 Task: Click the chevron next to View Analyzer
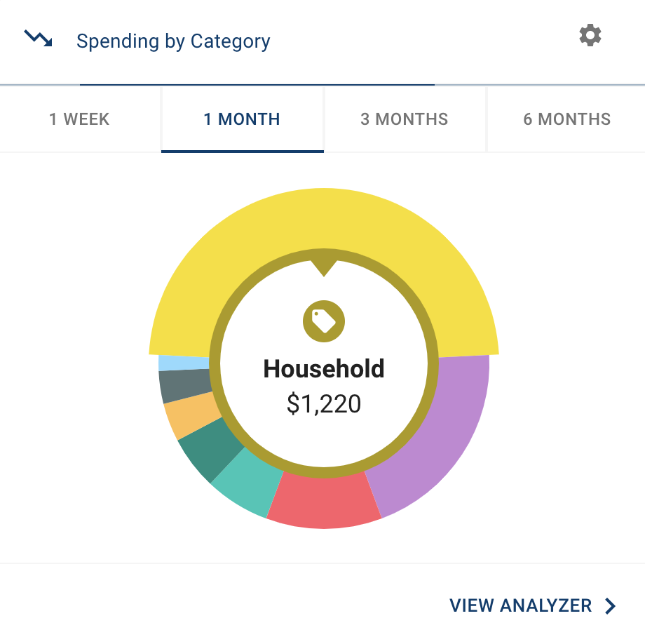pos(611,606)
